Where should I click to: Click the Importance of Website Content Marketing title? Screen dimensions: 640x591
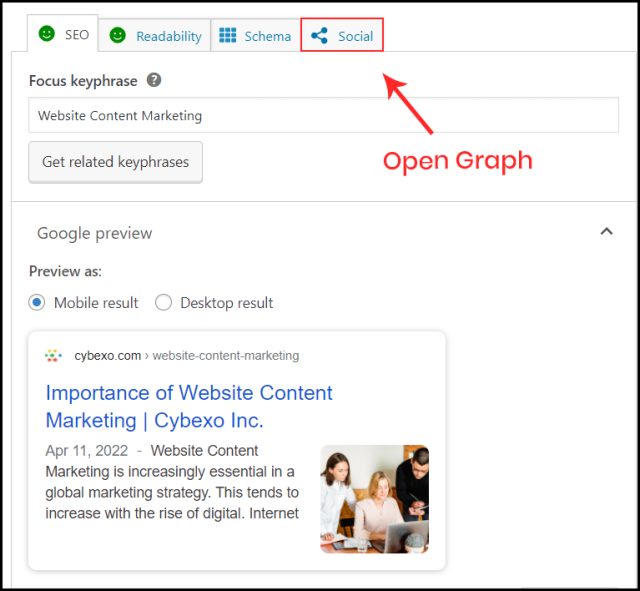point(189,407)
